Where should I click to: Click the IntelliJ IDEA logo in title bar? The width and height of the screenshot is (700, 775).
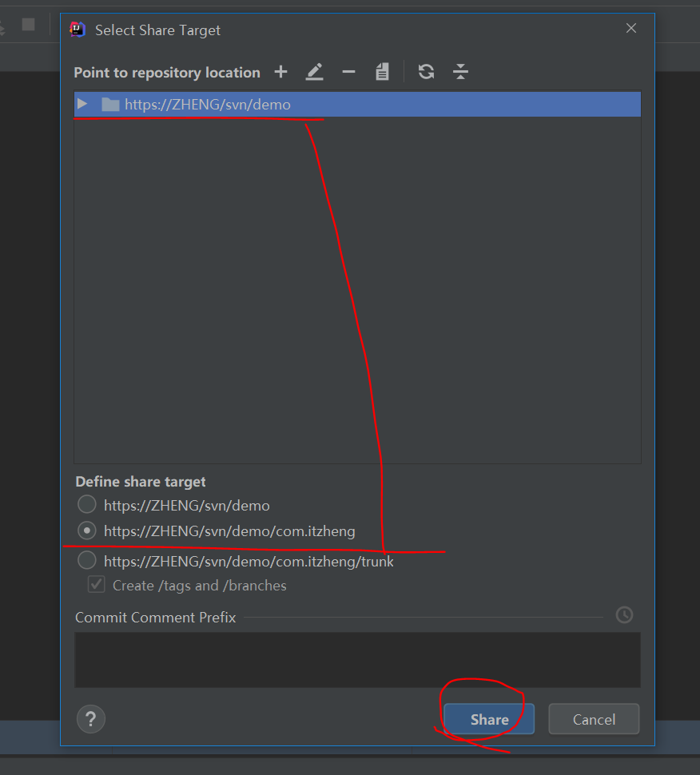click(78, 30)
